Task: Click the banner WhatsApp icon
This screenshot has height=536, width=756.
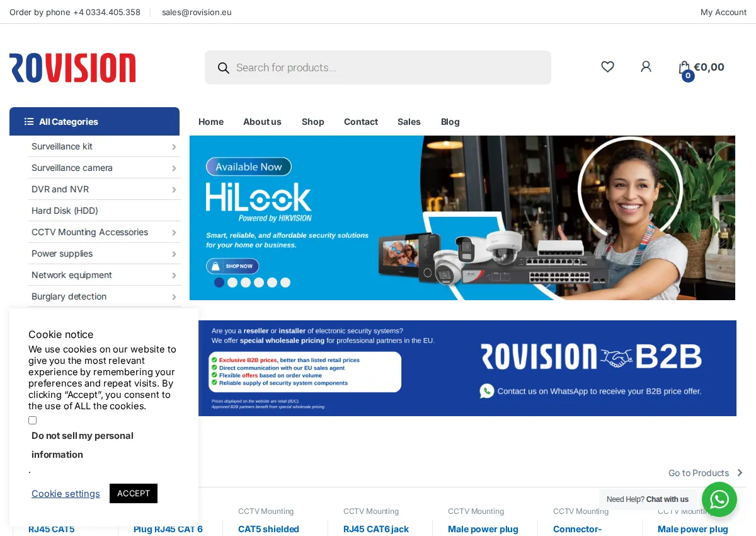Action: tap(487, 391)
